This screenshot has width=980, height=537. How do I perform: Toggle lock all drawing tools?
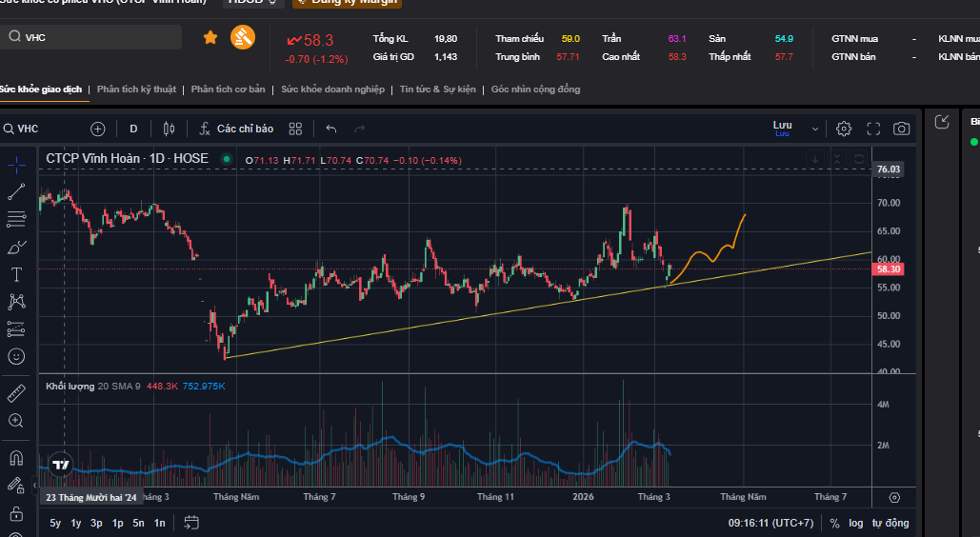pos(16,514)
